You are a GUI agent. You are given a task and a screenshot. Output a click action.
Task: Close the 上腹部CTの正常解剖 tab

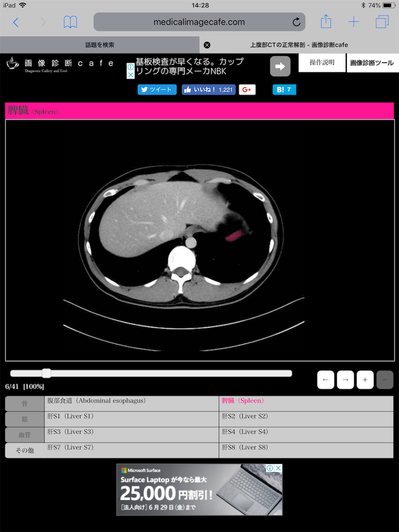coord(207,45)
